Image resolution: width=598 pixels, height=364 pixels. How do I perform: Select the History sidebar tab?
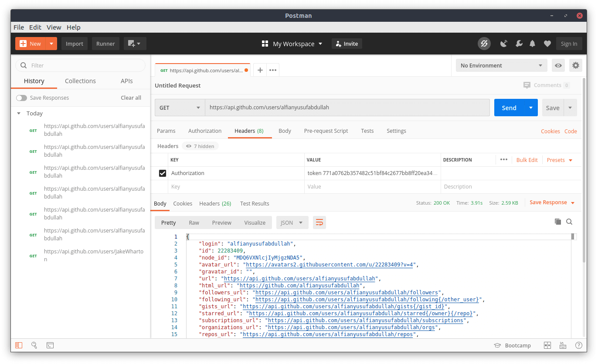pos(34,81)
